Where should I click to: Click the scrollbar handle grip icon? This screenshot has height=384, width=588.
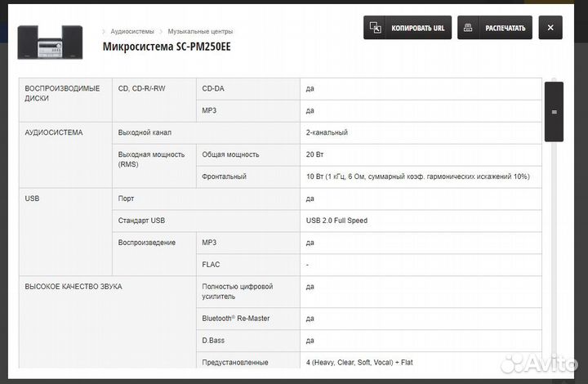pos(555,112)
